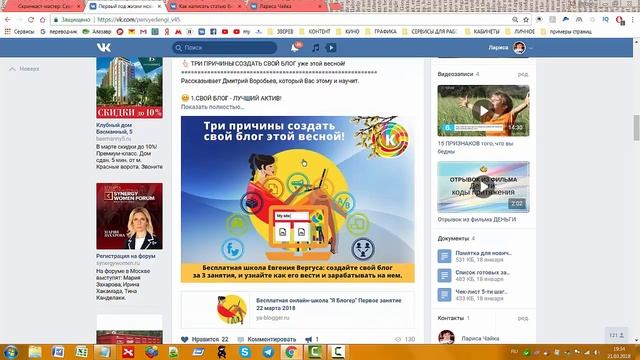Viewport: 640px width, 360px height.
Task: Open the ЛИЧНОЕ bookmarks folder
Action: coord(520,31)
